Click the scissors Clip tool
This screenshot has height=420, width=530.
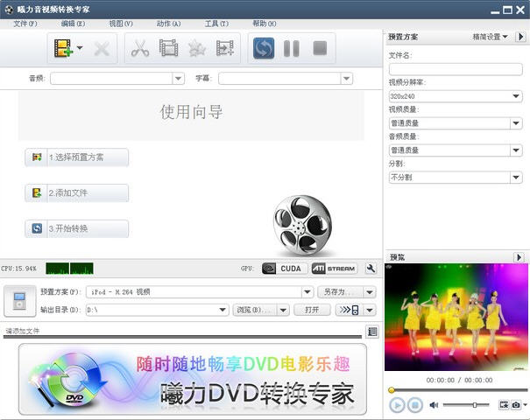click(x=139, y=48)
